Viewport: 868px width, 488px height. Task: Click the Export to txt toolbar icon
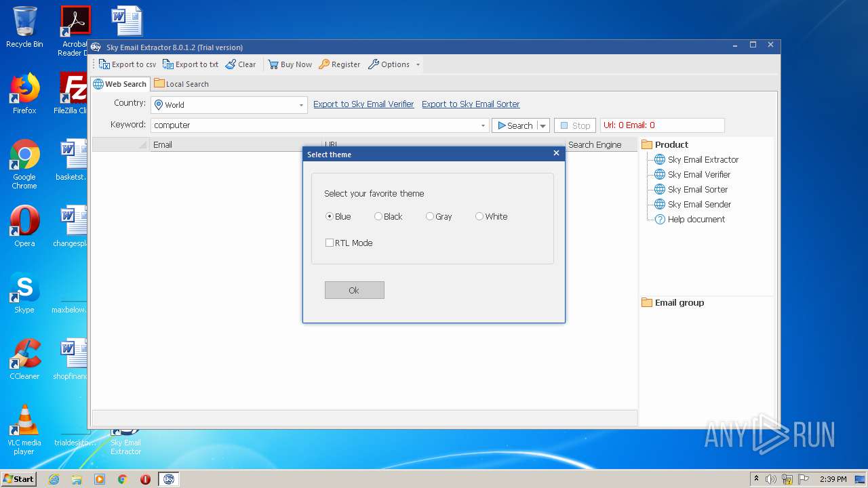pos(168,64)
